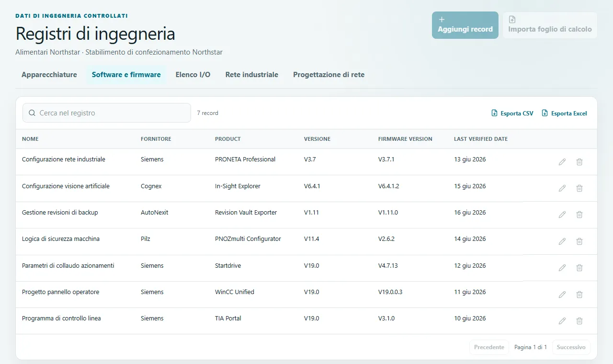Switch to the Elenco I/O tab
Screen dimensions: 613x364
coord(193,75)
